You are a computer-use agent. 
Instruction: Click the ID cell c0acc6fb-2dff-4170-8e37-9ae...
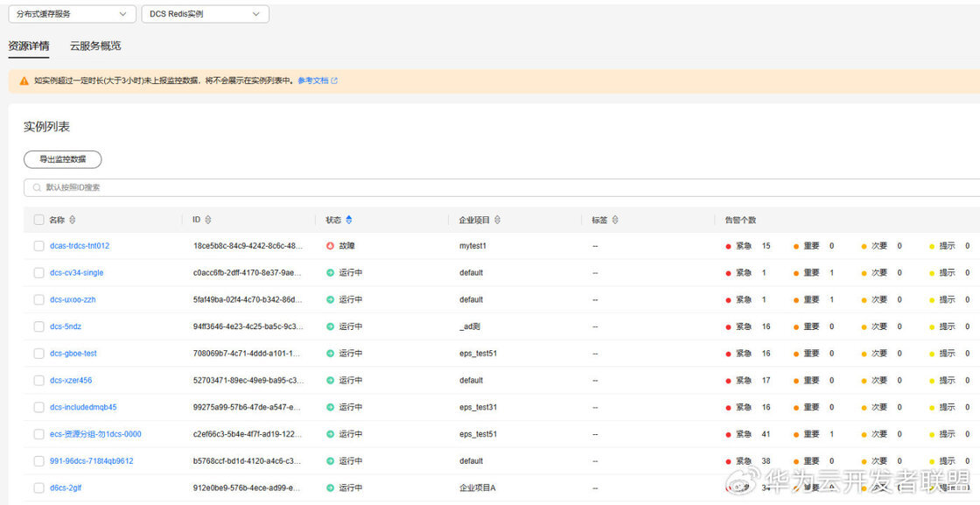click(248, 273)
